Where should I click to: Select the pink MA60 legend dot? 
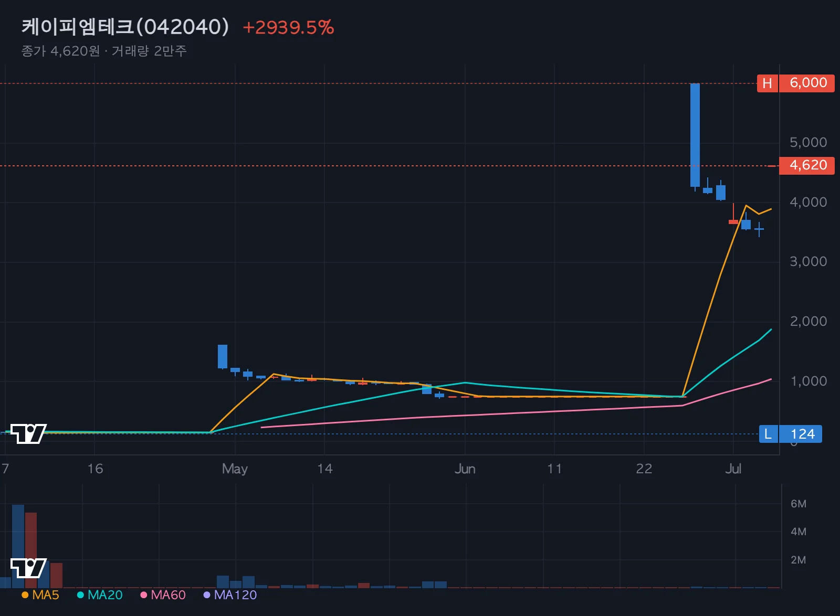point(143,595)
